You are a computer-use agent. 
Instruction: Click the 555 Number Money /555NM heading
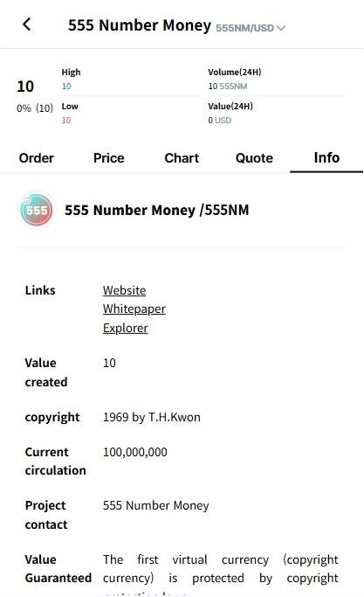(x=157, y=210)
